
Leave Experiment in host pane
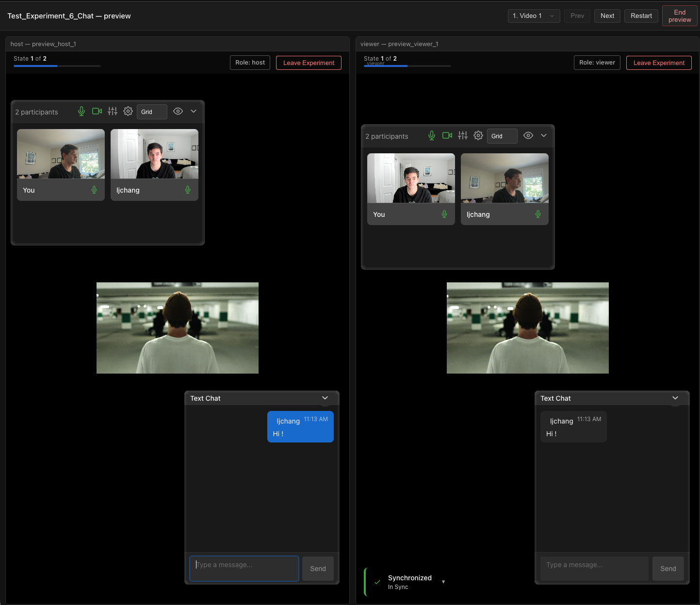309,63
